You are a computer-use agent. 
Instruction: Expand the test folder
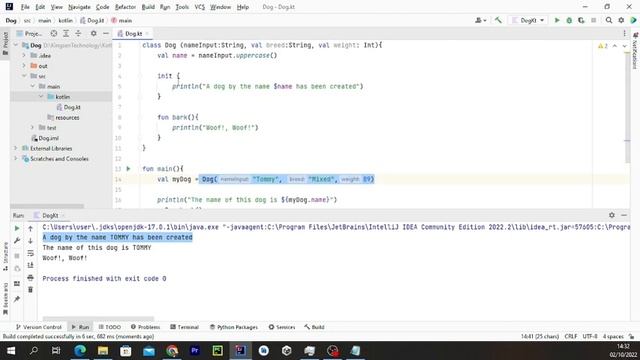click(33, 127)
